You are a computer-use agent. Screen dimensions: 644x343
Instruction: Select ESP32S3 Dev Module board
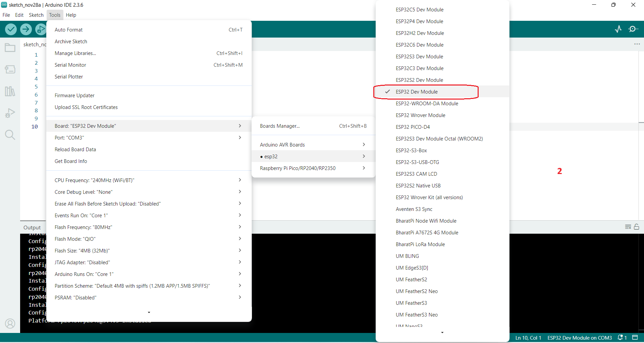click(x=442, y=56)
